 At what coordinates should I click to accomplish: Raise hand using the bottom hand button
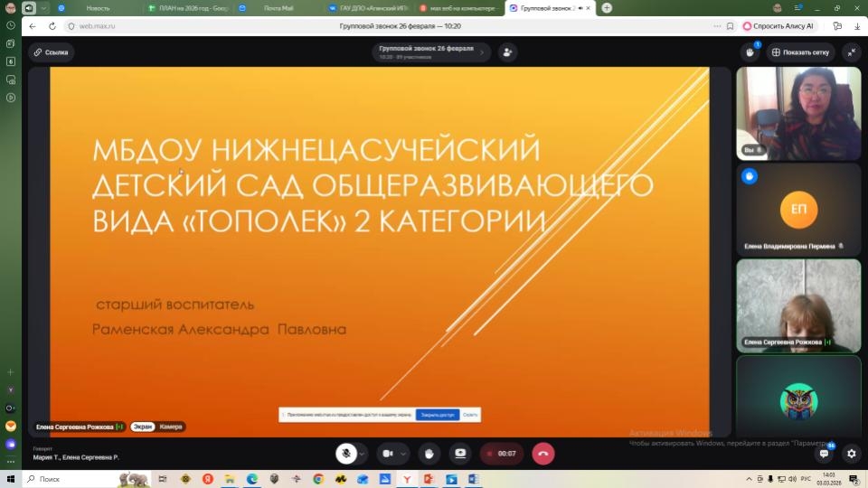tap(429, 454)
